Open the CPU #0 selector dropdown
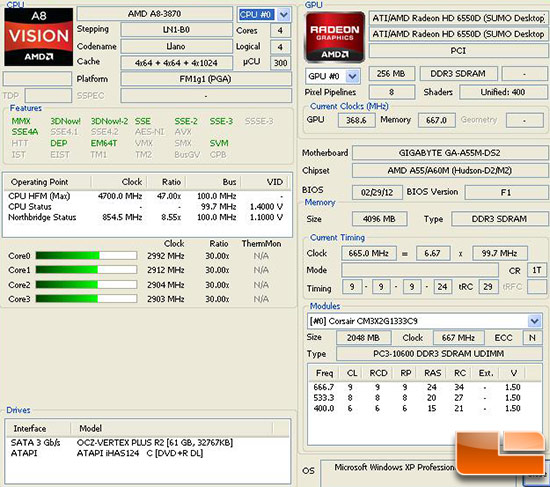Viewport: 550px width, 487px height. (284, 15)
